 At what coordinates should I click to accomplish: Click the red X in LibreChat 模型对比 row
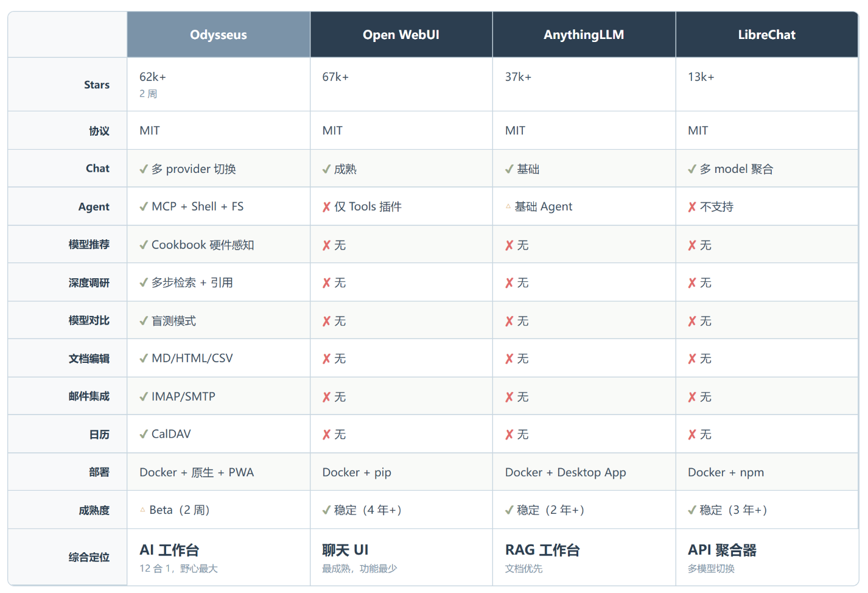(692, 321)
